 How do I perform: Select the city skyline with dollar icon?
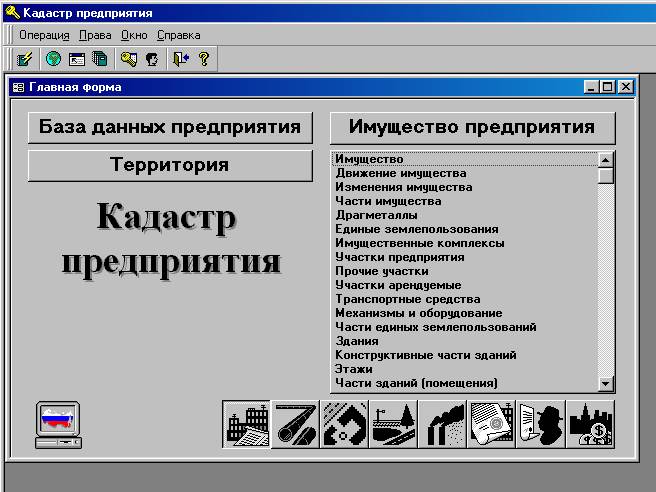click(590, 424)
